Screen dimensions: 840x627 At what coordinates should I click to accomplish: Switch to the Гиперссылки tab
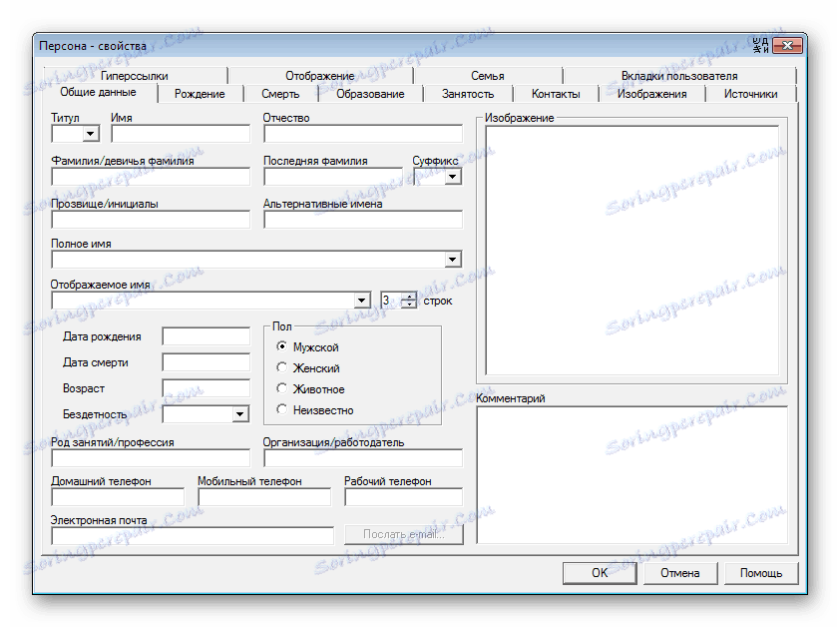[135, 76]
